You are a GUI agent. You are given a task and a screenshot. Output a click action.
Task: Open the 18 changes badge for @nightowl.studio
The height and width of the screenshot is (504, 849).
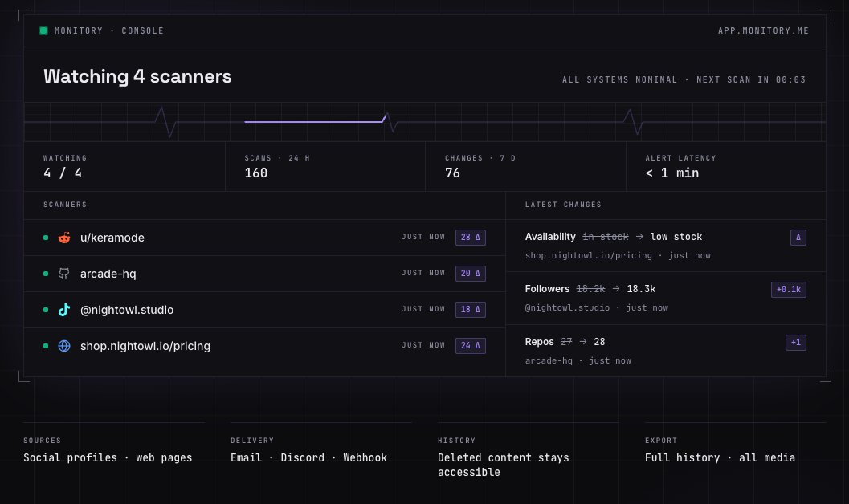tap(471, 309)
